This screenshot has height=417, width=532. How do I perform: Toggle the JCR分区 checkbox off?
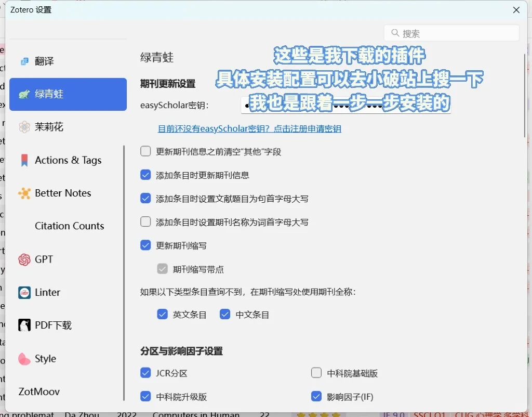coord(145,373)
